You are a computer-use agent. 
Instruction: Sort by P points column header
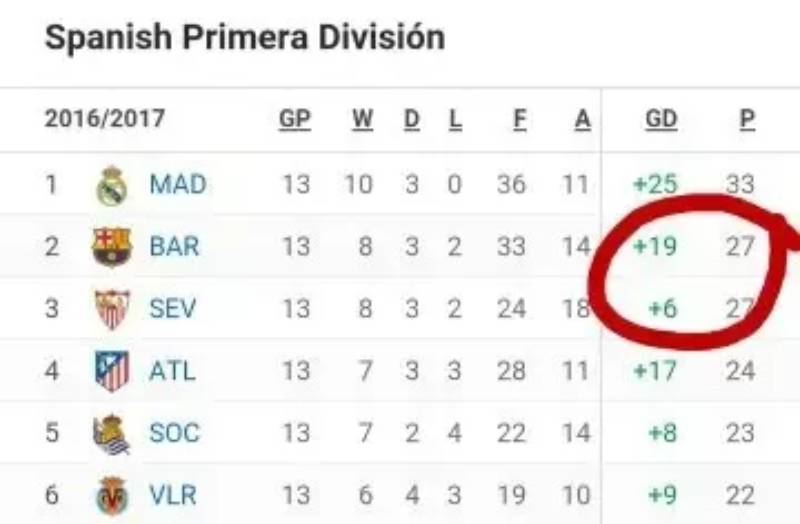[746, 119]
